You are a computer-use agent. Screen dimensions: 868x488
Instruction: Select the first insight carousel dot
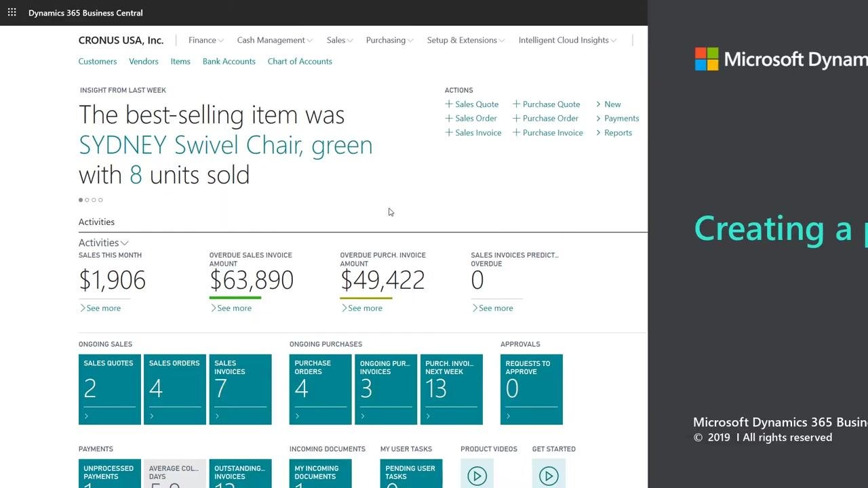tap(81, 200)
